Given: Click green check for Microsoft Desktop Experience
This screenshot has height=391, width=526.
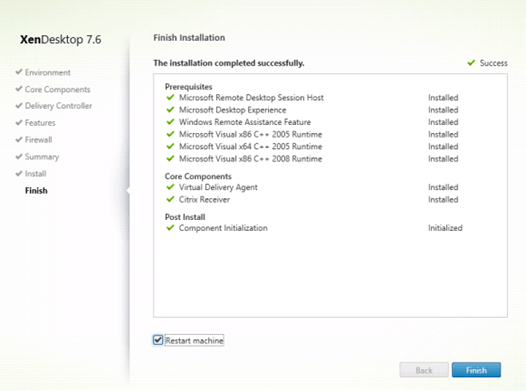Looking at the screenshot, I should point(170,109).
